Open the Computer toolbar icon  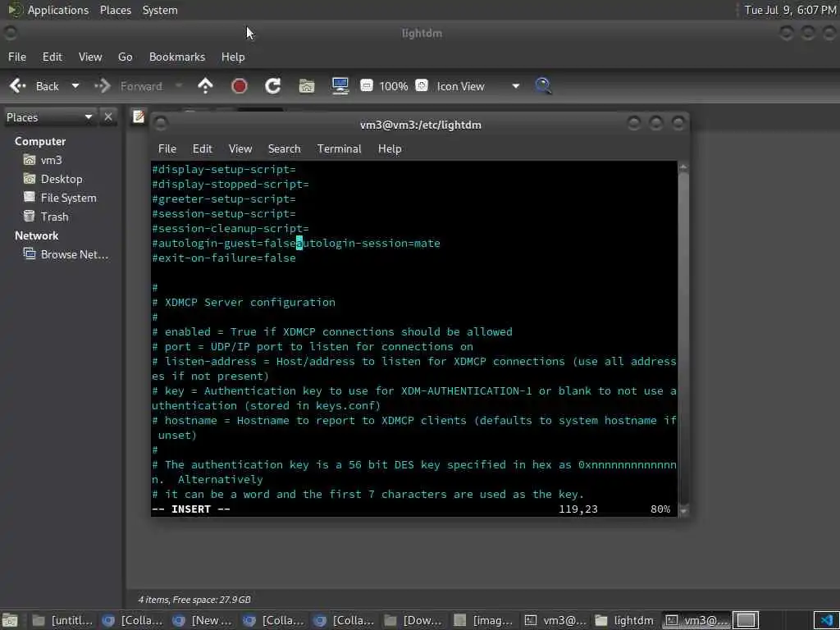[x=340, y=85]
